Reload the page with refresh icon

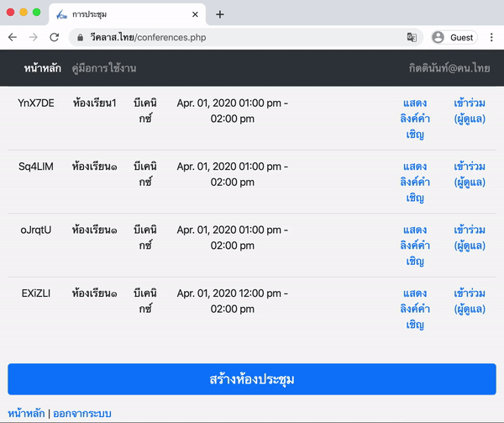(54, 37)
